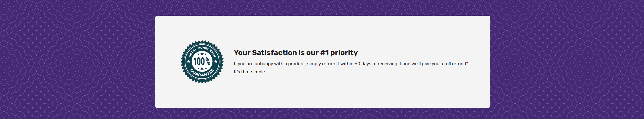This screenshot has width=644, height=119.
Task: Click the "It's that simple." line
Action: tap(250, 72)
